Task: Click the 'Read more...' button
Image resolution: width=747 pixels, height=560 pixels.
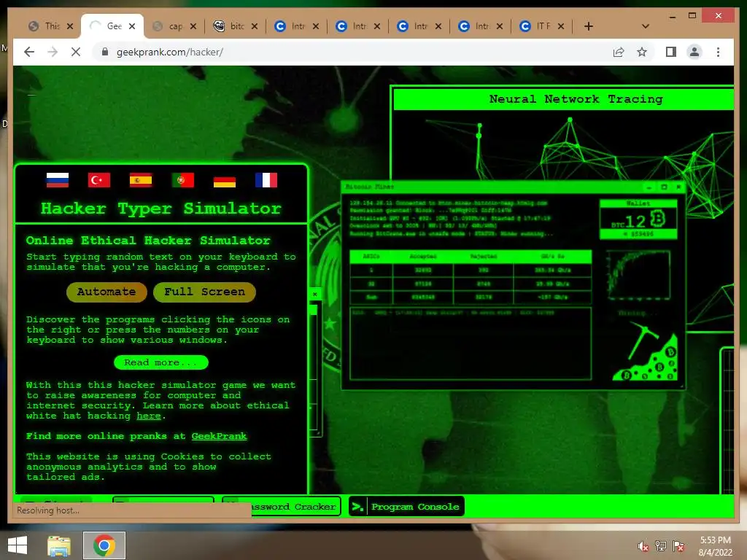Action: click(161, 362)
